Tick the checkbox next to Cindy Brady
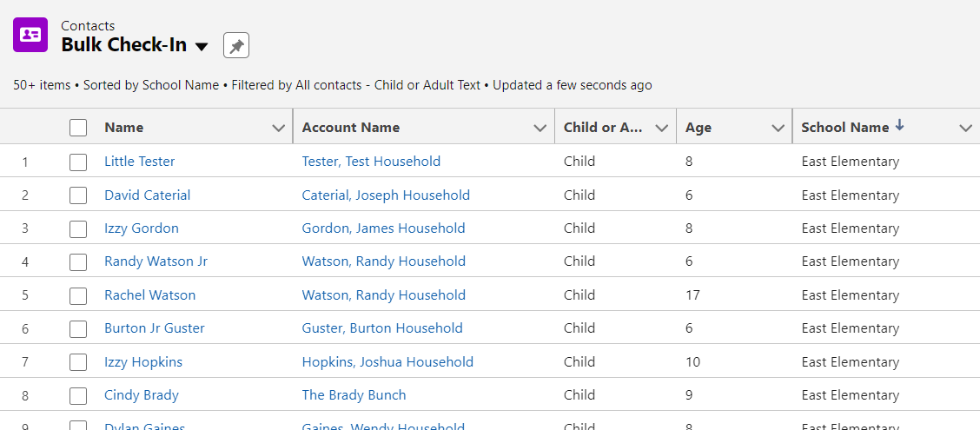The image size is (980, 430). [78, 395]
